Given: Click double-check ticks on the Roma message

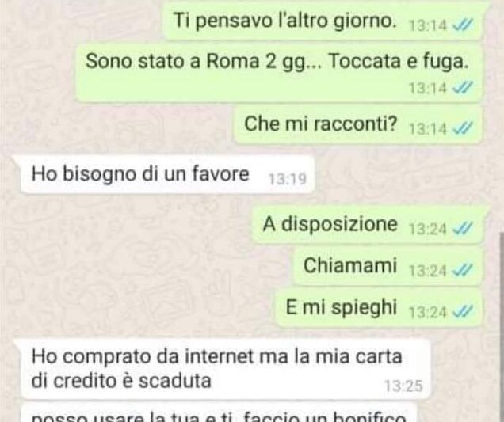Looking at the screenshot, I should (x=463, y=87).
